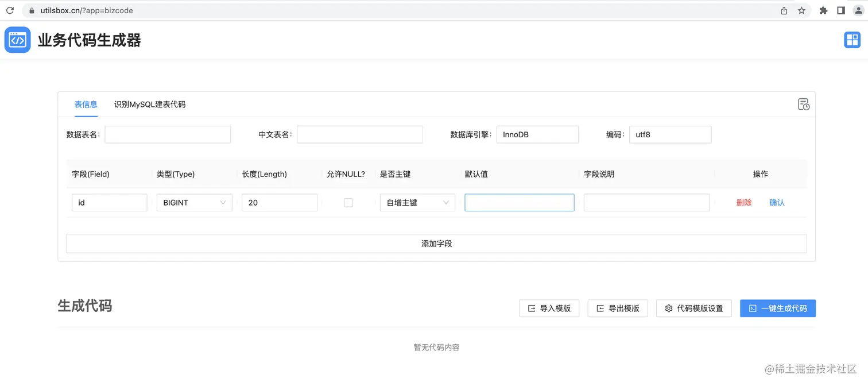The height and width of the screenshot is (386, 868).
Task: Click the 允许NULL? column header
Action: pyautogui.click(x=346, y=174)
